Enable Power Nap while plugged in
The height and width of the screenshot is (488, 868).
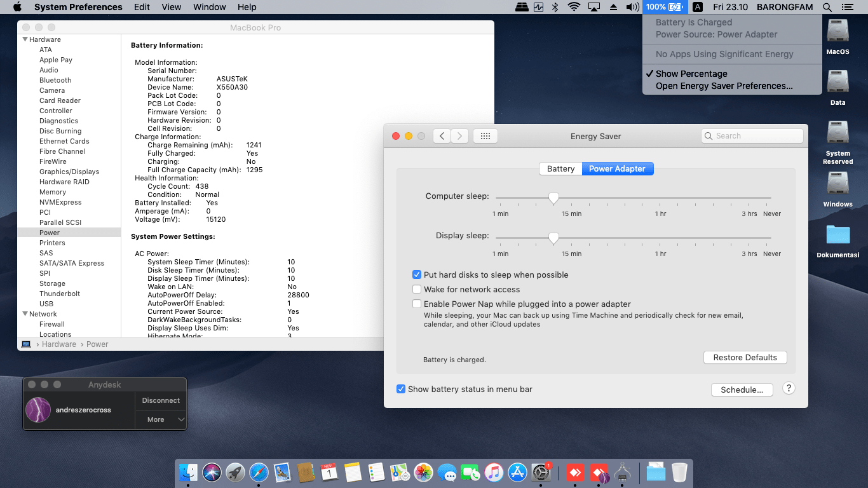pyautogui.click(x=417, y=304)
